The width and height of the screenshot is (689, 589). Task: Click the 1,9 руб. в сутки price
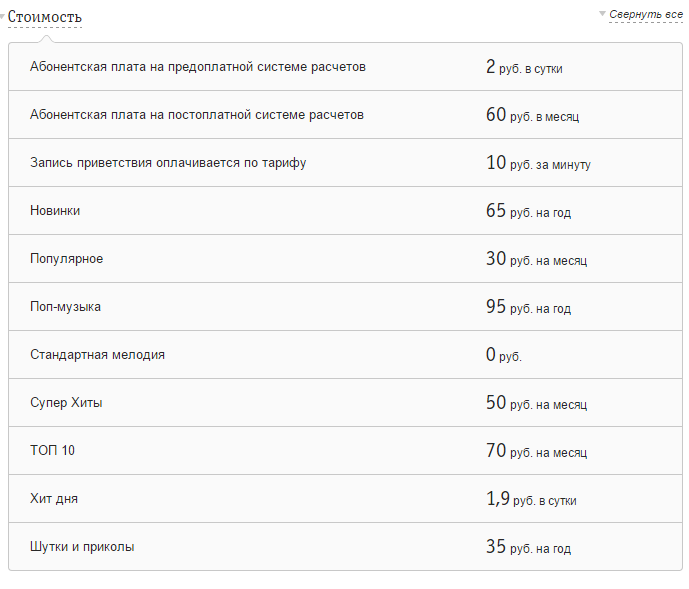coord(531,499)
